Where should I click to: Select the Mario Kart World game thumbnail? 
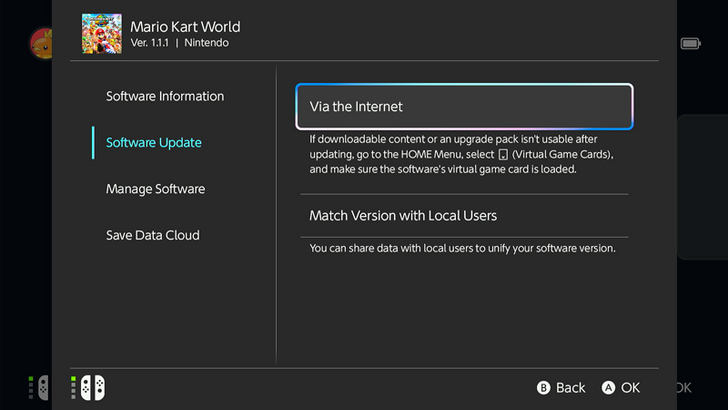point(102,33)
